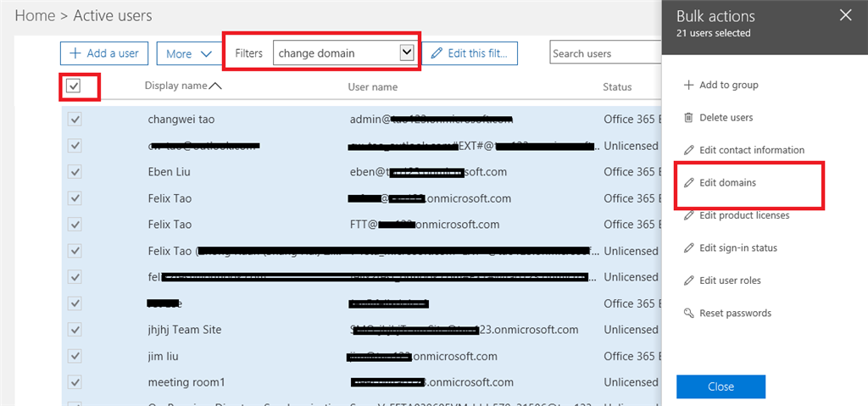Choose Edit domains bulk action
The height and width of the screenshot is (406, 868).
[x=727, y=182]
